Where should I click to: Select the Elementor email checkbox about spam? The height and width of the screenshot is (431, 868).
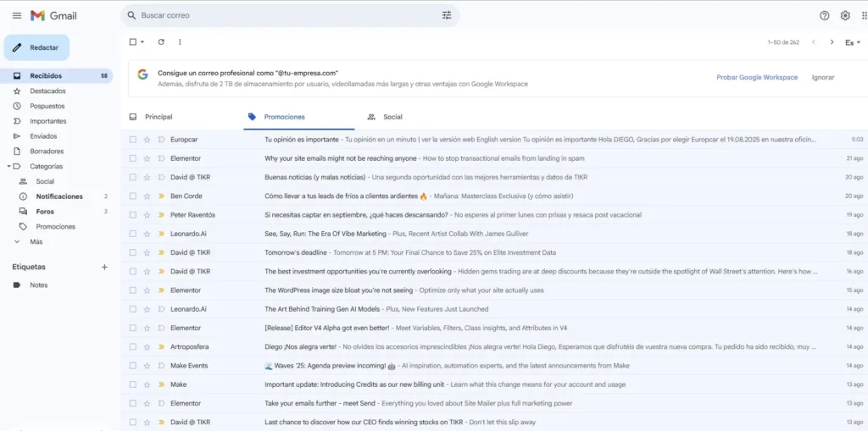133,158
